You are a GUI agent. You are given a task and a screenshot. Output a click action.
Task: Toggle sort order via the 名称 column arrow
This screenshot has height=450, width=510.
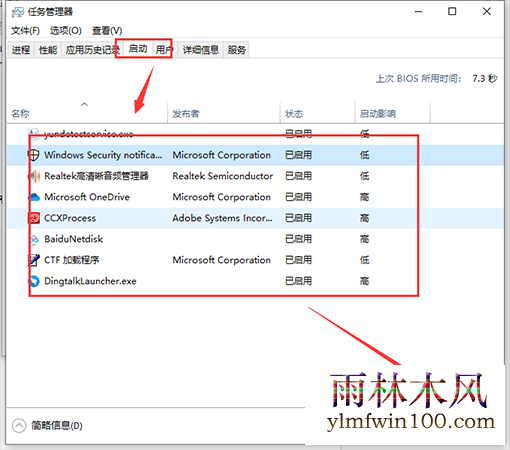[x=84, y=105]
